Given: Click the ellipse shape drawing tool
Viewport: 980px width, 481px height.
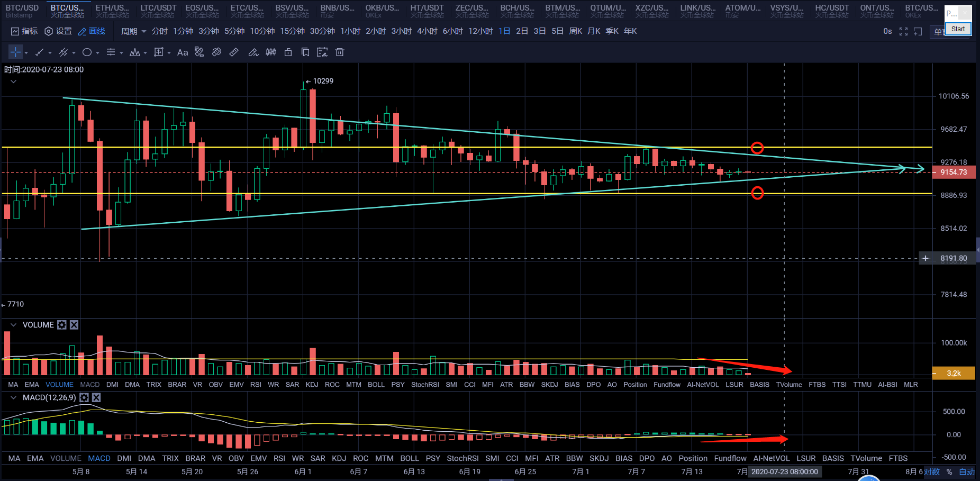Looking at the screenshot, I should [x=87, y=52].
